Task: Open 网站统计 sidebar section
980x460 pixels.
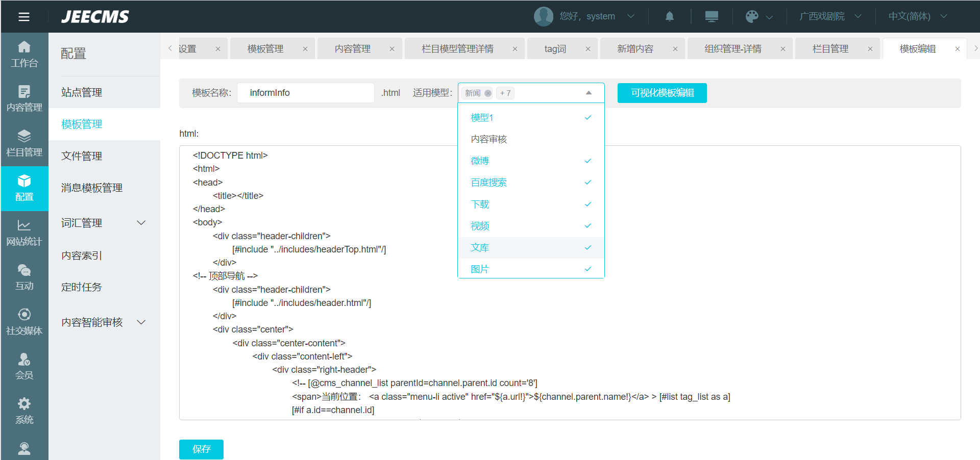Action: pyautogui.click(x=24, y=233)
